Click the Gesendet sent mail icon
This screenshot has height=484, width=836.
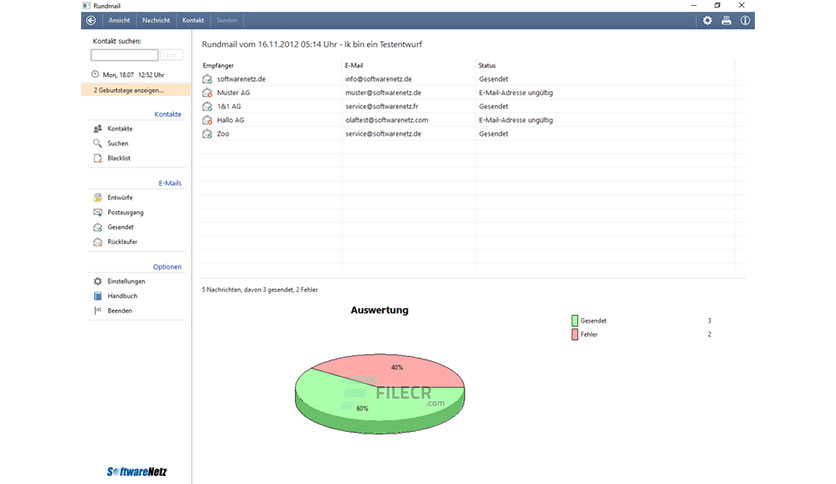[x=98, y=227]
